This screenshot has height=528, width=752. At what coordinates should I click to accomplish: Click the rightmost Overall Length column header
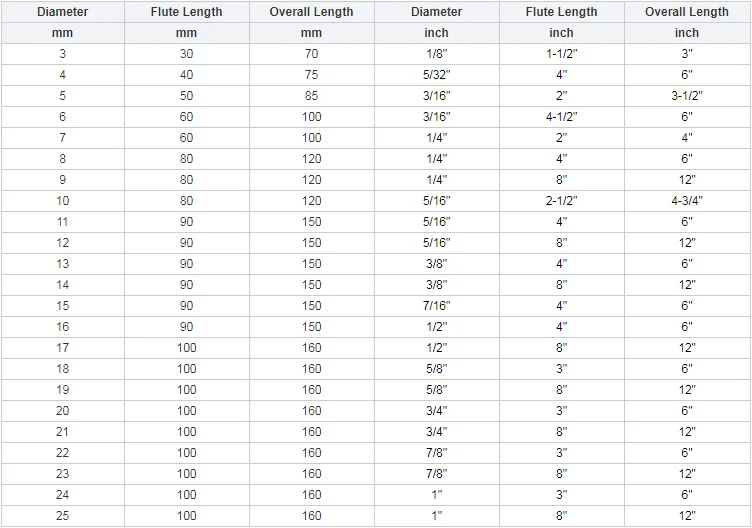point(687,12)
